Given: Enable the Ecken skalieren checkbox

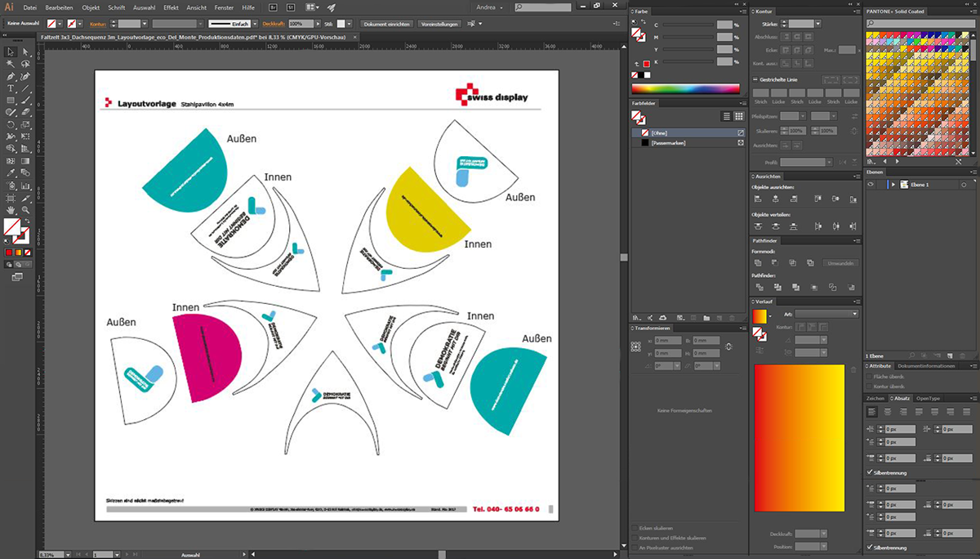Looking at the screenshot, I should click(636, 528).
